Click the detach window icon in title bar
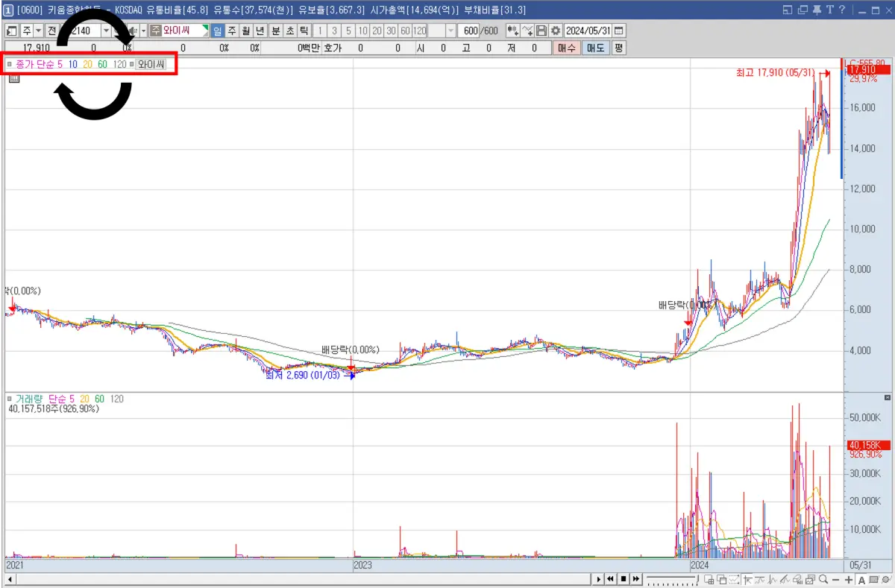Viewport: 895px width, 588px height. point(788,10)
